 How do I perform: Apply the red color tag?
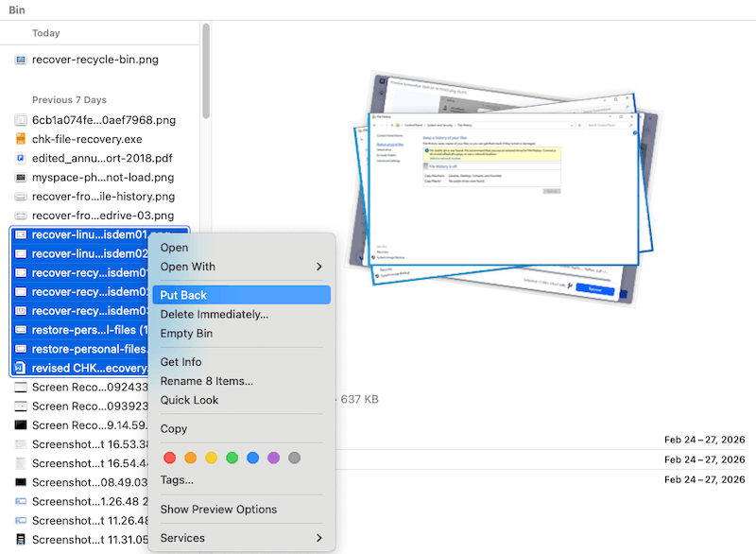[x=170, y=458]
